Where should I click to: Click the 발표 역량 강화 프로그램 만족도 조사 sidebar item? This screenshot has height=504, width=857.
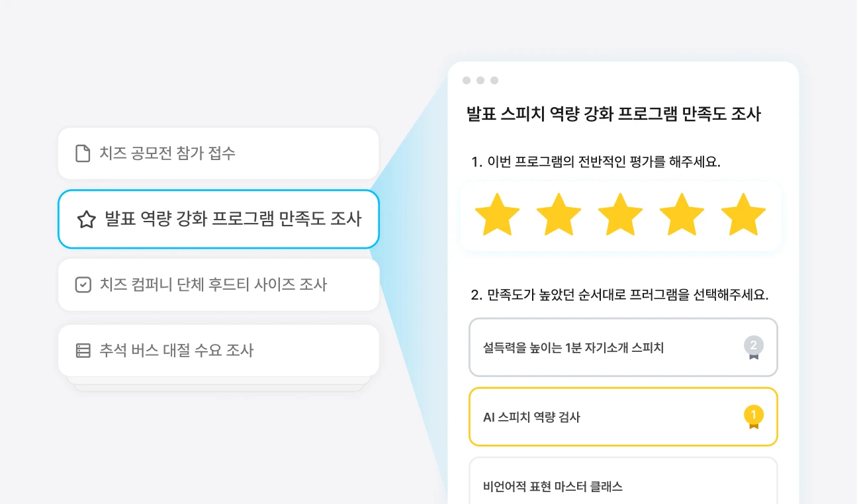[218, 219]
